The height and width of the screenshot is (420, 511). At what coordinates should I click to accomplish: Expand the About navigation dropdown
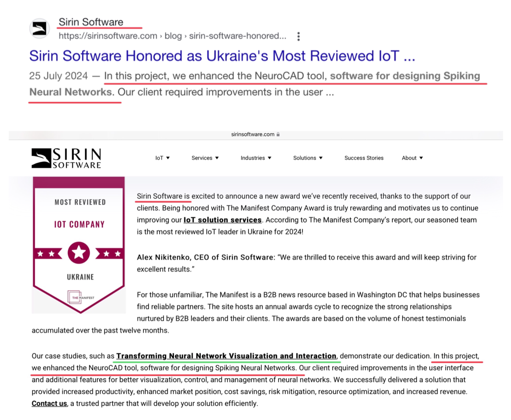[x=412, y=158]
